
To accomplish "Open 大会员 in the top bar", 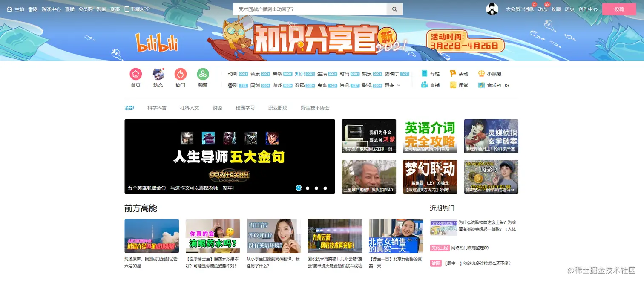I will pos(513,9).
